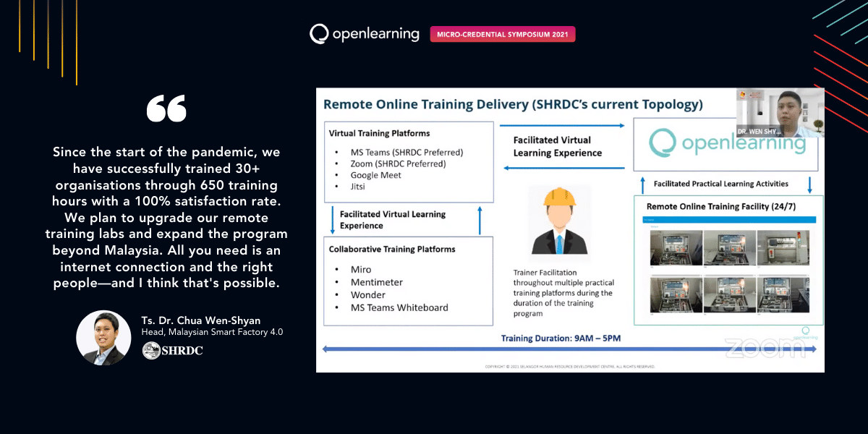Click the "Mentimeter" list item
The height and width of the screenshot is (434, 868).
pyautogui.click(x=376, y=282)
